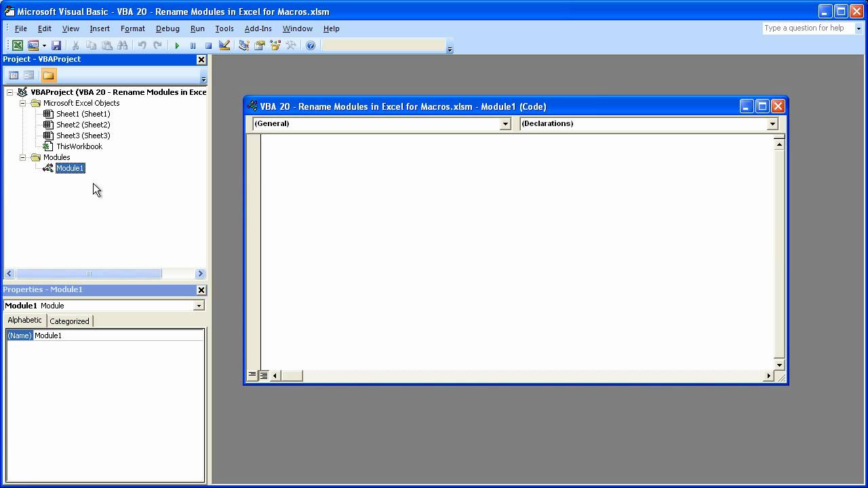Toggle Design Mode icon

(x=224, y=45)
